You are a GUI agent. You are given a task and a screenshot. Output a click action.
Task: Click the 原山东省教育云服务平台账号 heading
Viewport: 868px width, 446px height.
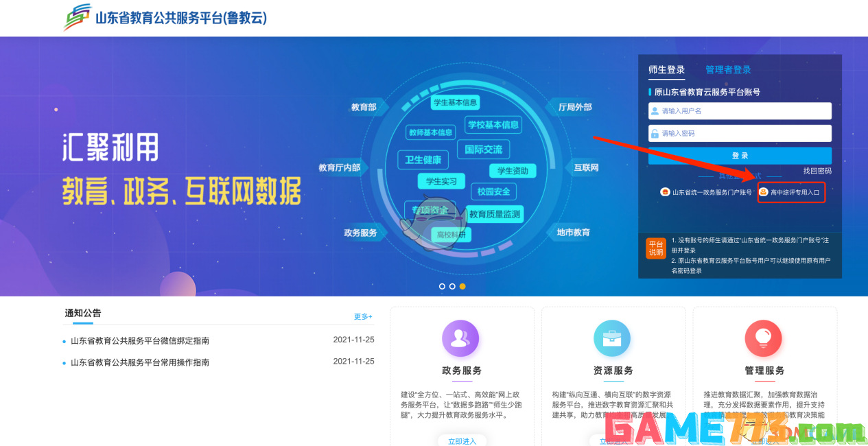click(x=707, y=92)
